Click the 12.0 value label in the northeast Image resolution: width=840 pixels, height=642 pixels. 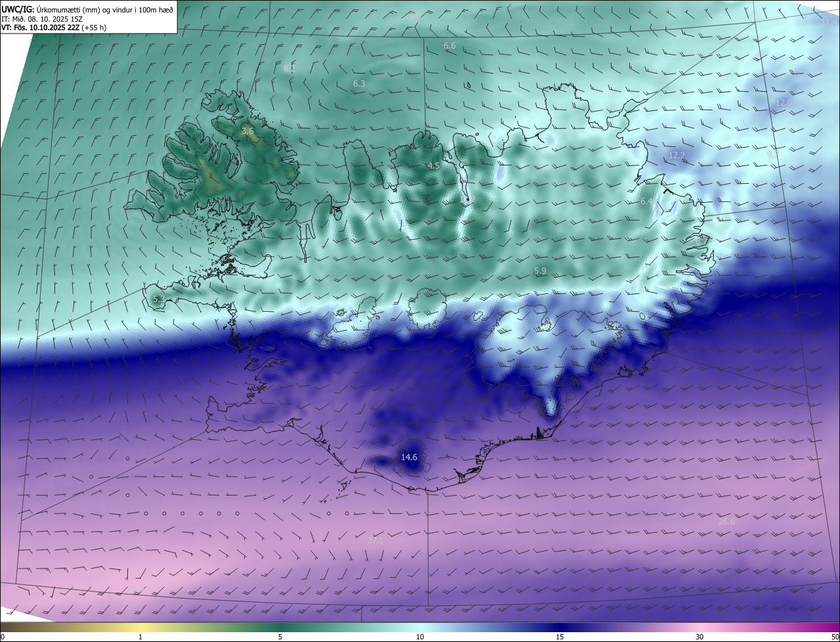[784, 103]
